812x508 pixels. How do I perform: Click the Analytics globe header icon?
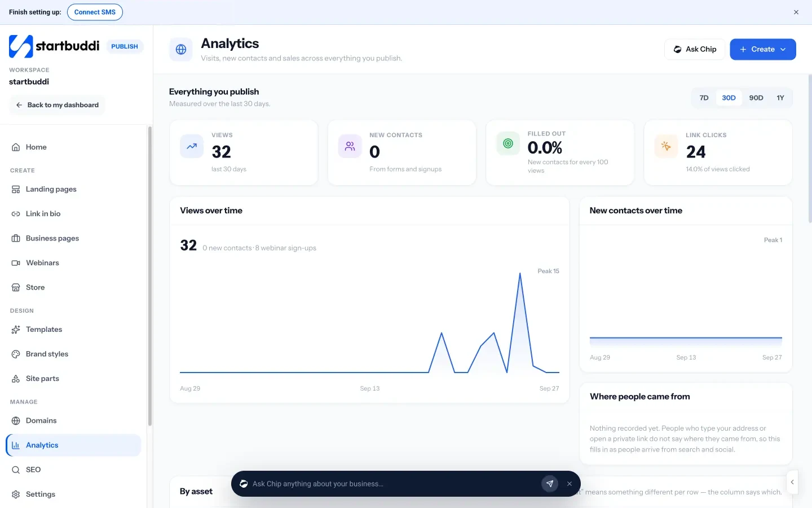click(x=181, y=50)
